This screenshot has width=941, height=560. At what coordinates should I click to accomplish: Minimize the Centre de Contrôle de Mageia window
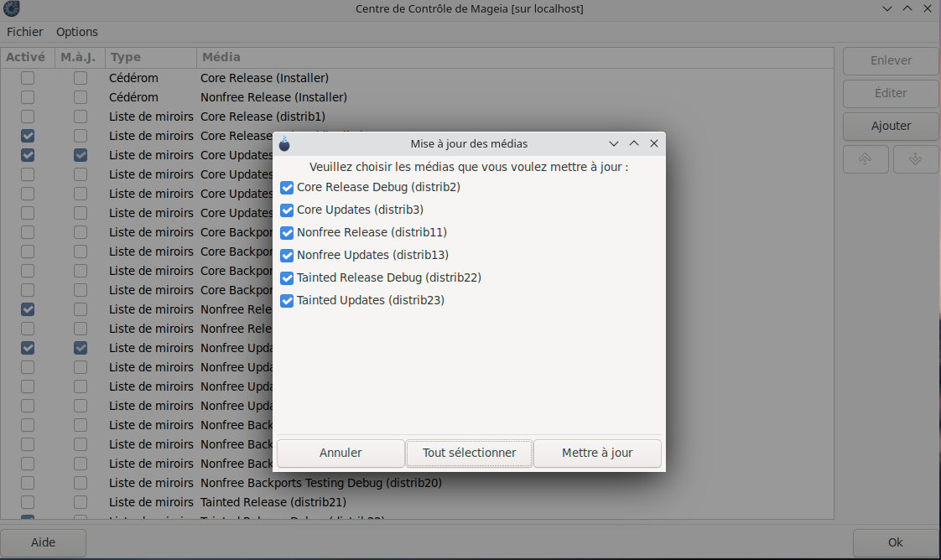click(887, 8)
